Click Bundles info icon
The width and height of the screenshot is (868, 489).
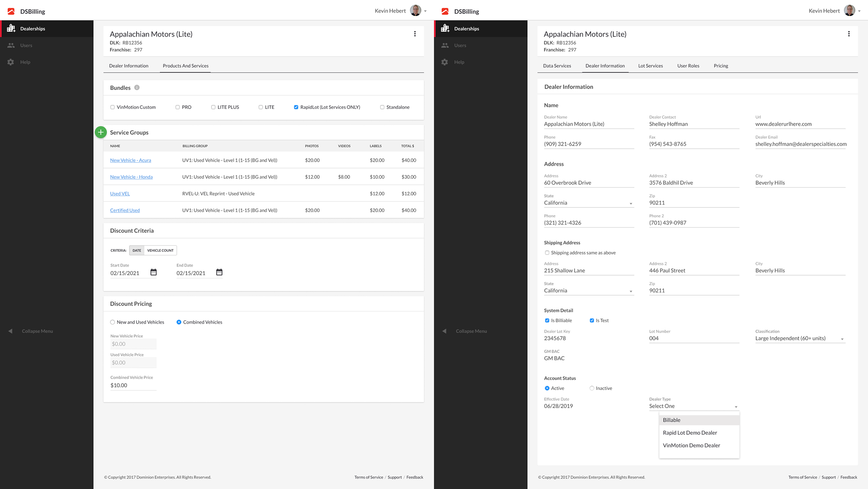[137, 88]
